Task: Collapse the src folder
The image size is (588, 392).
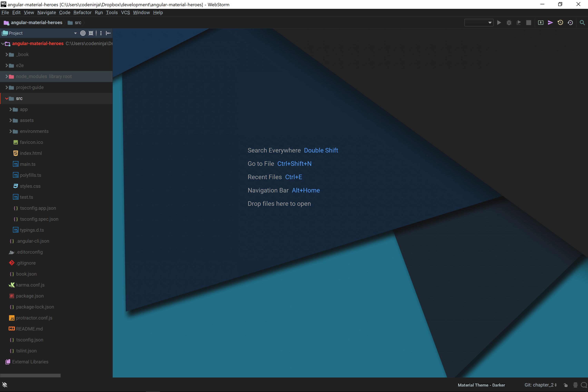Action: pyautogui.click(x=7, y=98)
